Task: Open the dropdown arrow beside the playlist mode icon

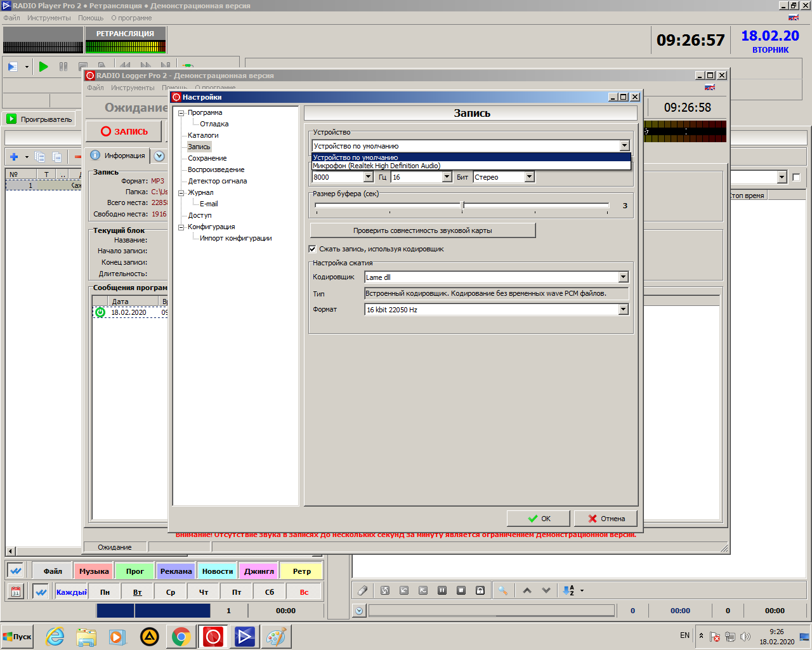Action: tap(27, 67)
